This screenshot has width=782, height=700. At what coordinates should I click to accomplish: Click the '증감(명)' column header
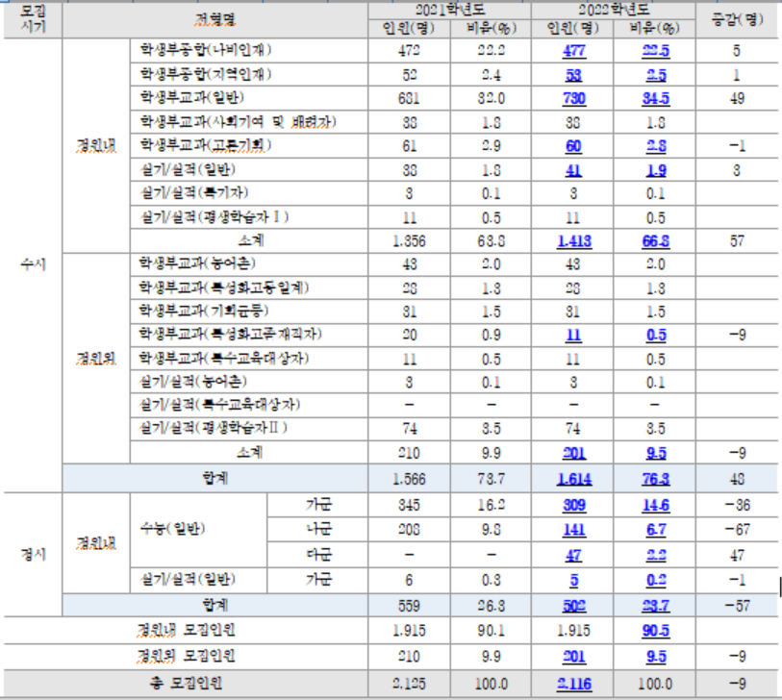pos(737,20)
